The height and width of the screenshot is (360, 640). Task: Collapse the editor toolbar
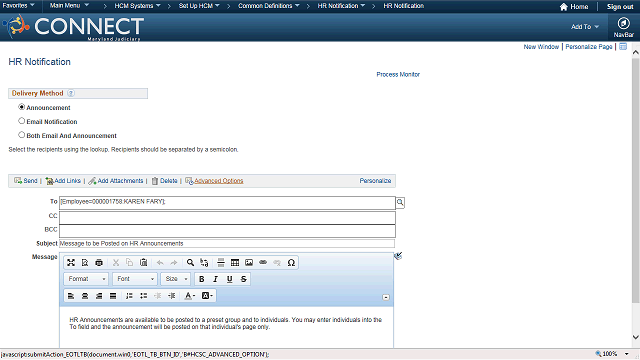(x=386, y=297)
